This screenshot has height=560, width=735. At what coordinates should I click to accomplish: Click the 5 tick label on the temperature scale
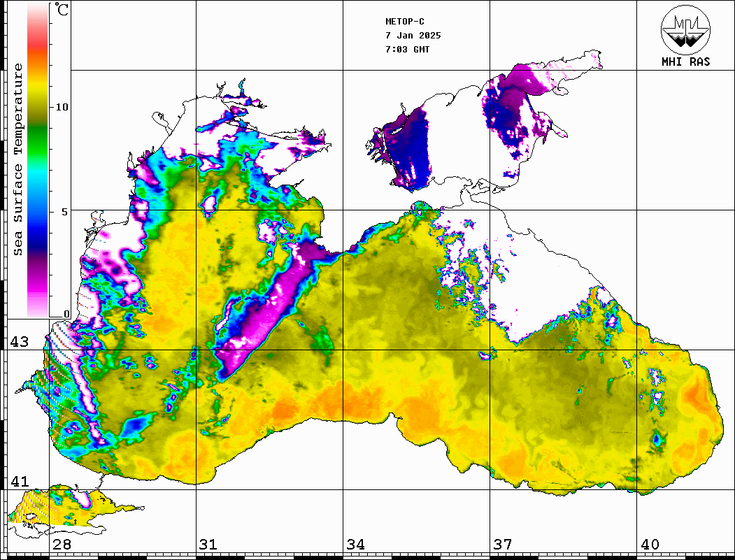pyautogui.click(x=66, y=211)
